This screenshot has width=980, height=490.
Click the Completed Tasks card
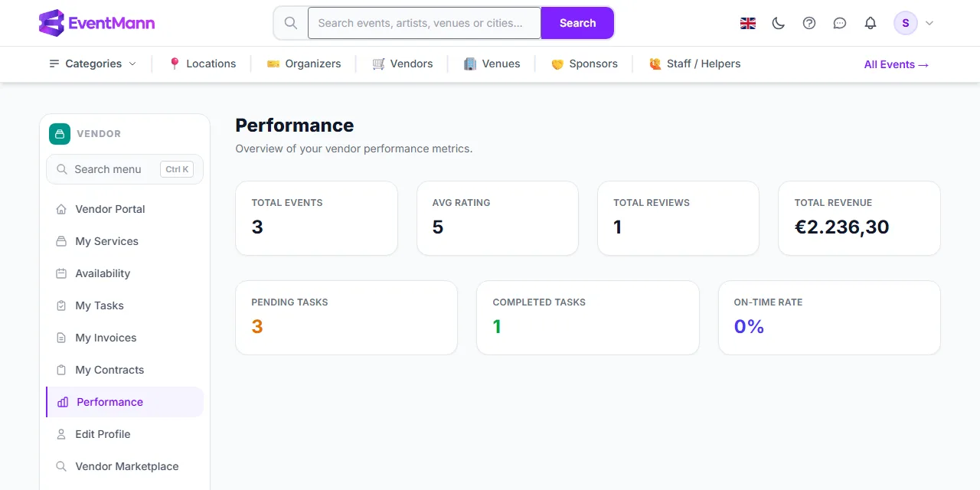tap(588, 318)
